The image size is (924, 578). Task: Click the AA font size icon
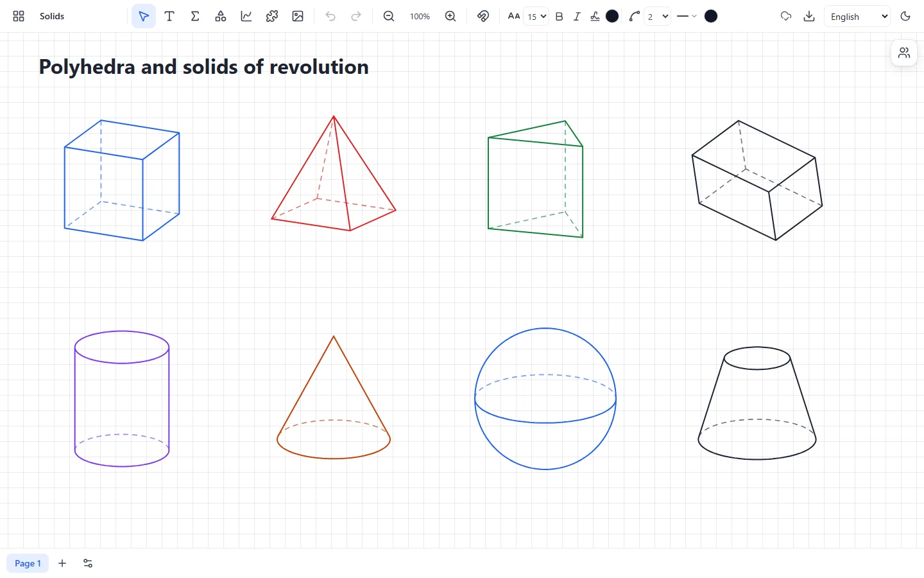pos(514,16)
